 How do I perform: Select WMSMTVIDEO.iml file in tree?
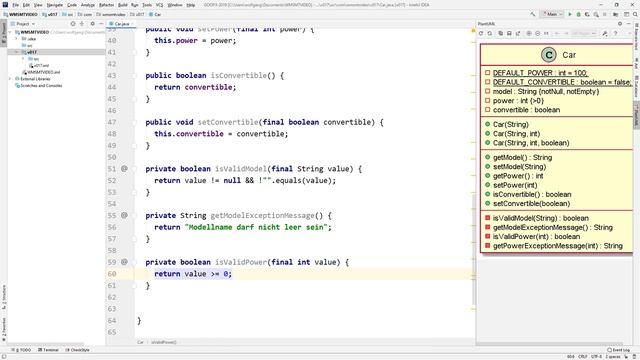click(x=41, y=72)
